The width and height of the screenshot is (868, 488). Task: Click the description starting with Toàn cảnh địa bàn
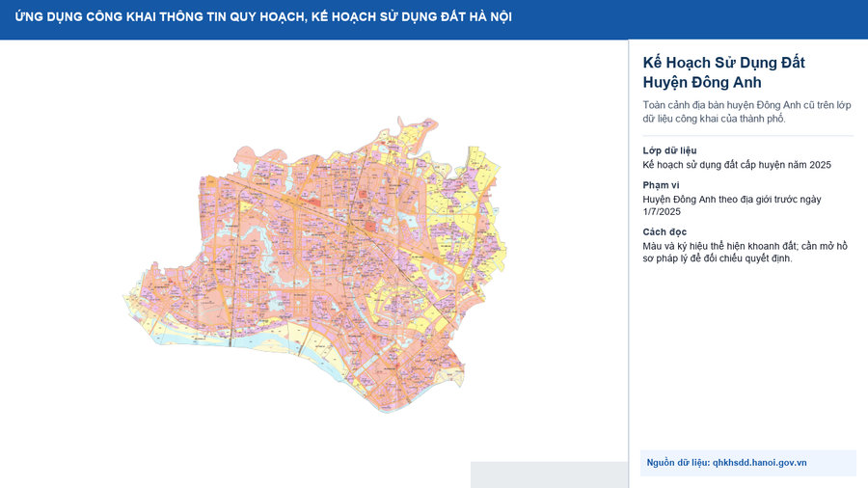pyautogui.click(x=746, y=112)
